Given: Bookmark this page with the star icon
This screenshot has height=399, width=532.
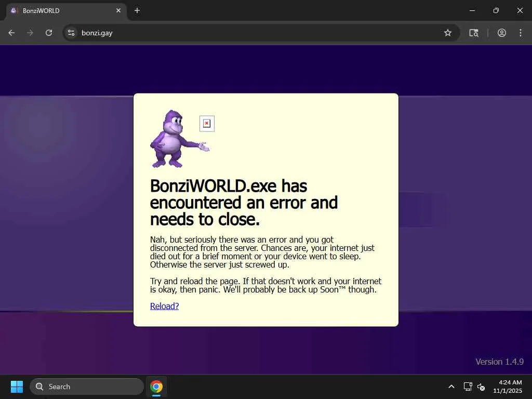Looking at the screenshot, I should pos(448,33).
